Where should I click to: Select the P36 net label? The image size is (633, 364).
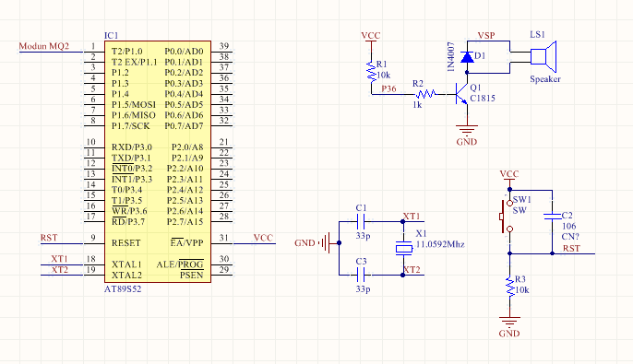pos(388,88)
